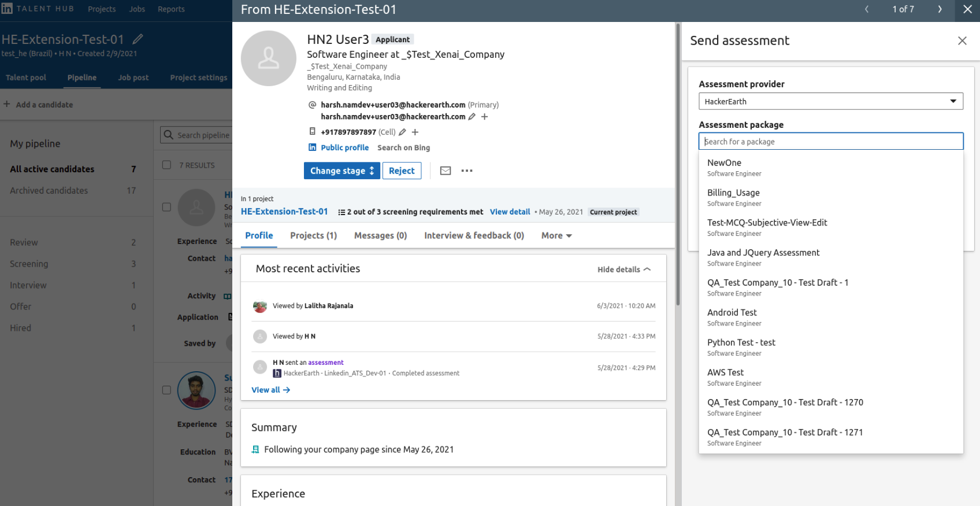Filter pipeline by Hired stage
The width and height of the screenshot is (980, 506).
point(73,328)
